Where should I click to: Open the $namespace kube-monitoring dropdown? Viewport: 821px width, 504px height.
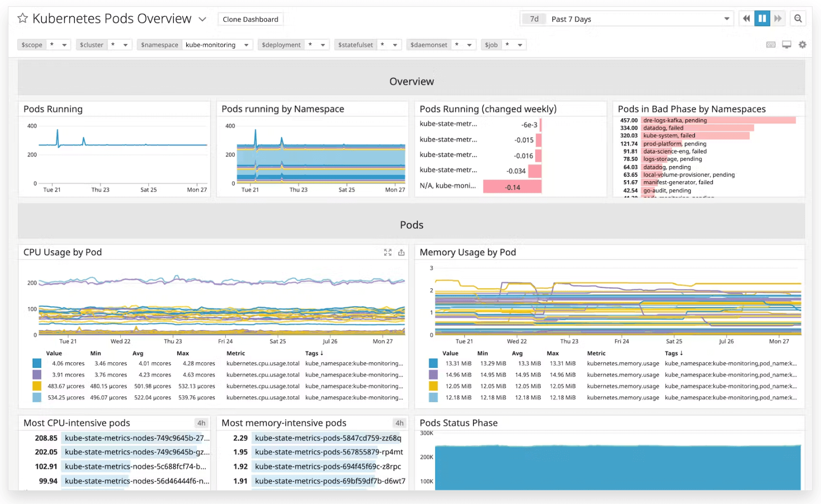(246, 45)
